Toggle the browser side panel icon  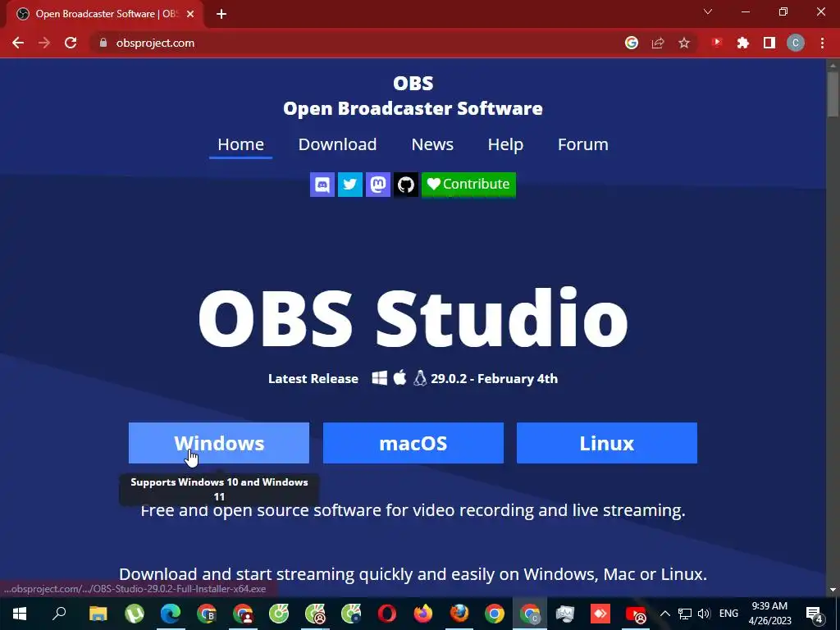pos(769,43)
